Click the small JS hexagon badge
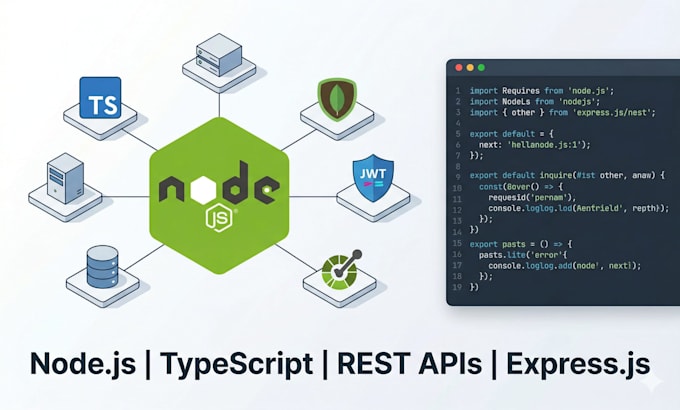The width and height of the screenshot is (680, 410). coord(219,217)
